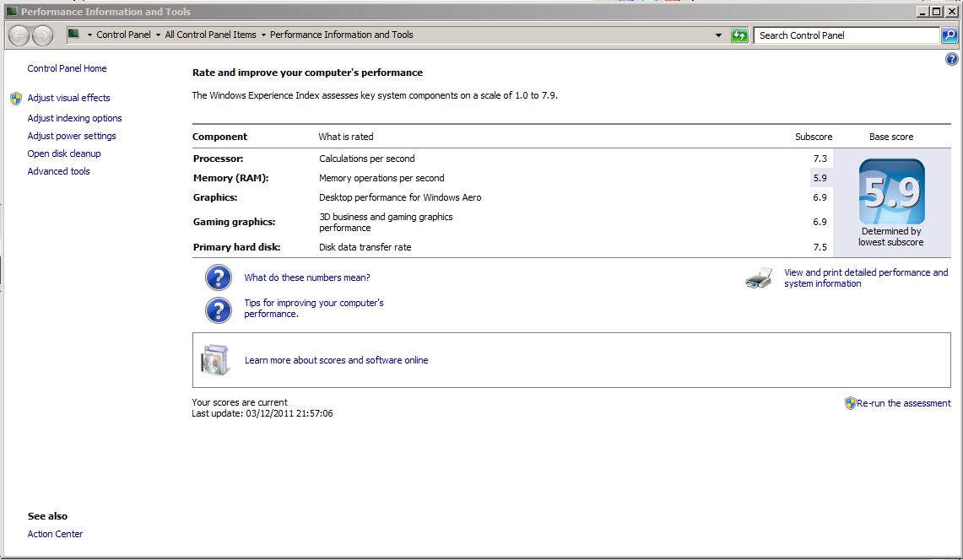This screenshot has height=560, width=963.
Task: Click the 'See also' heading
Action: click(x=47, y=516)
